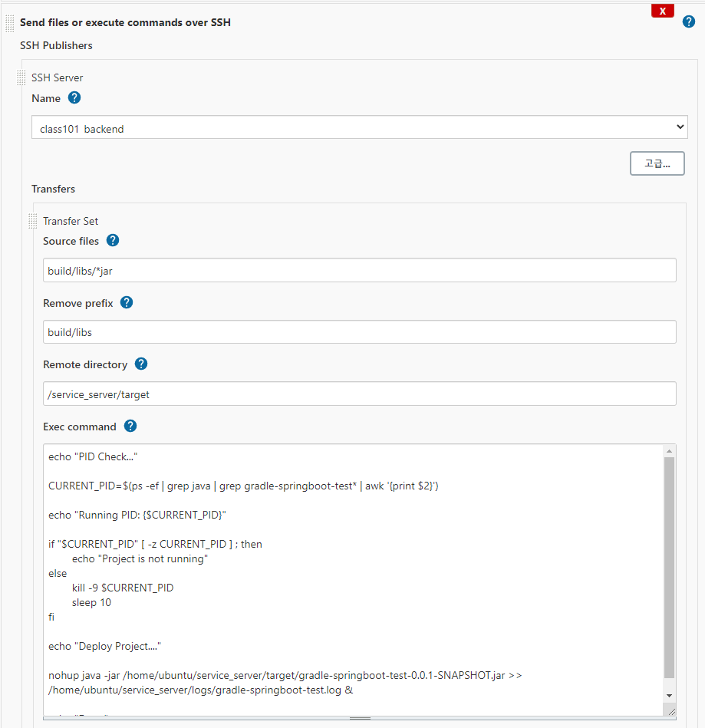Select class101 backend from server list
705x728 pixels.
(361, 127)
